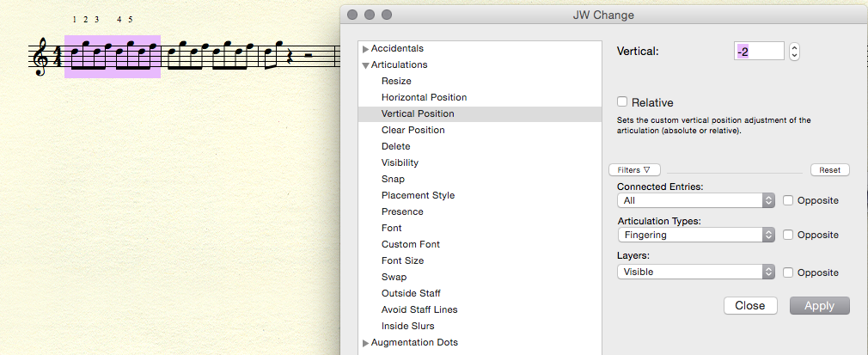Image resolution: width=868 pixels, height=355 pixels.
Task: Click the Vertical value input field
Action: [760, 52]
